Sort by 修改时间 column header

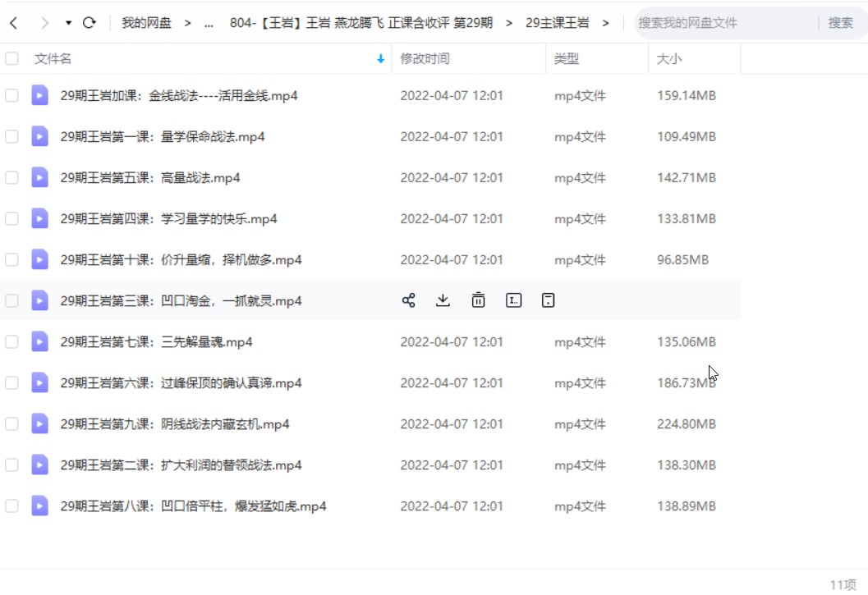point(425,58)
